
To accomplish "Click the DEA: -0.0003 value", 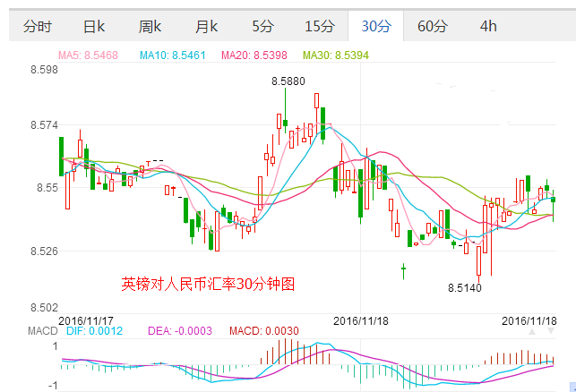I will pos(180,331).
